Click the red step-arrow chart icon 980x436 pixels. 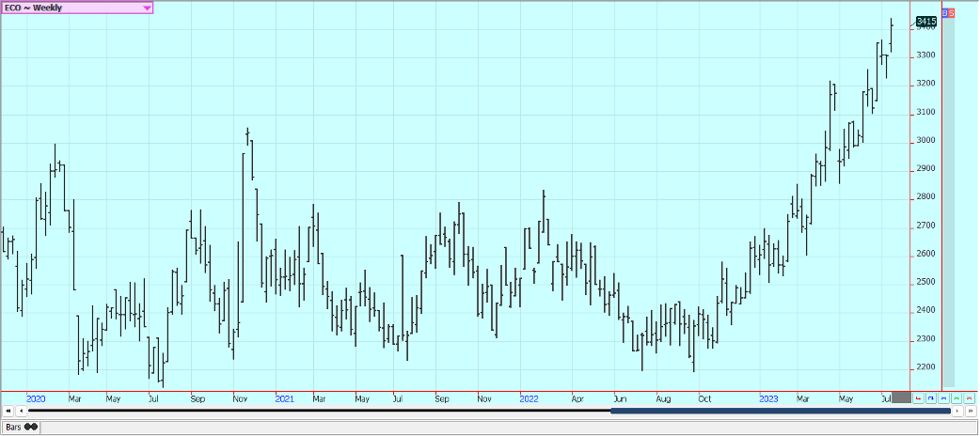tap(919, 398)
